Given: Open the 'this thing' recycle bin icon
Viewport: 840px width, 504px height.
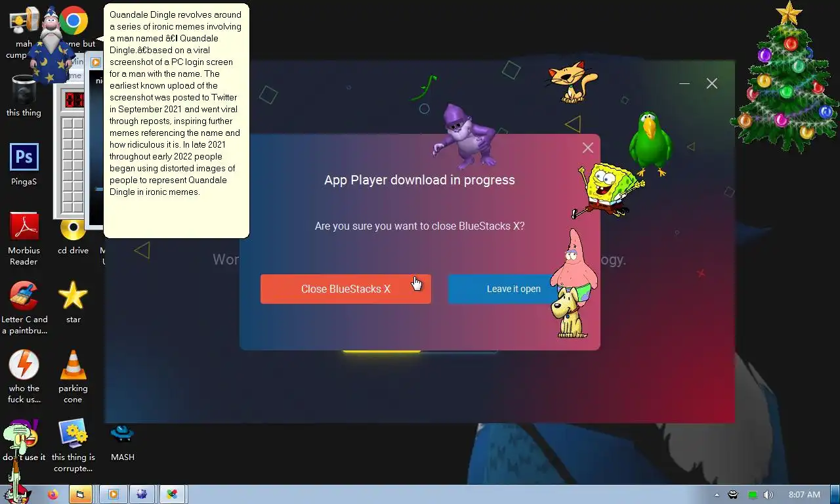Looking at the screenshot, I should (x=24, y=96).
